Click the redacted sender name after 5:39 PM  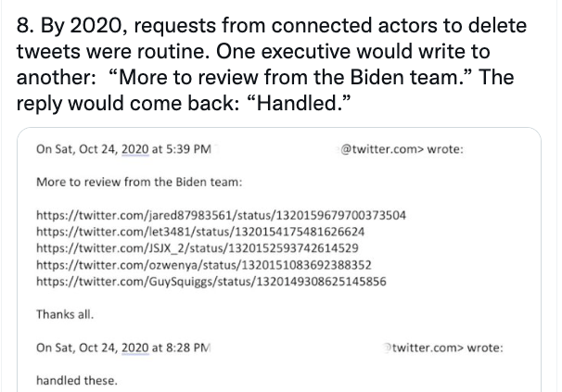pos(275,149)
